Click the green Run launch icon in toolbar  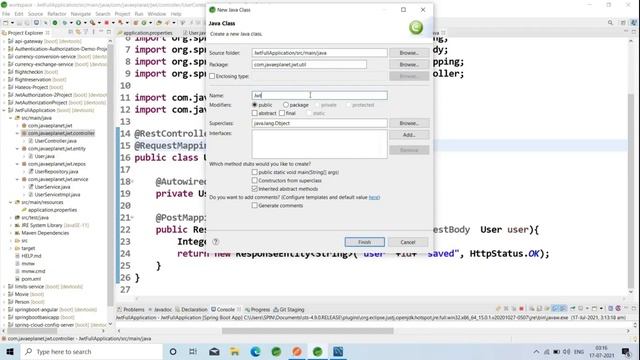coord(78,23)
